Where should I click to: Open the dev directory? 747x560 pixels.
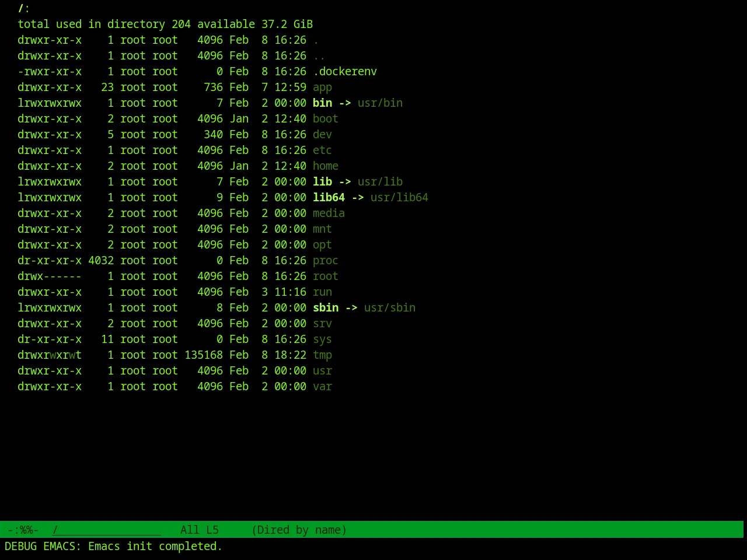point(322,135)
